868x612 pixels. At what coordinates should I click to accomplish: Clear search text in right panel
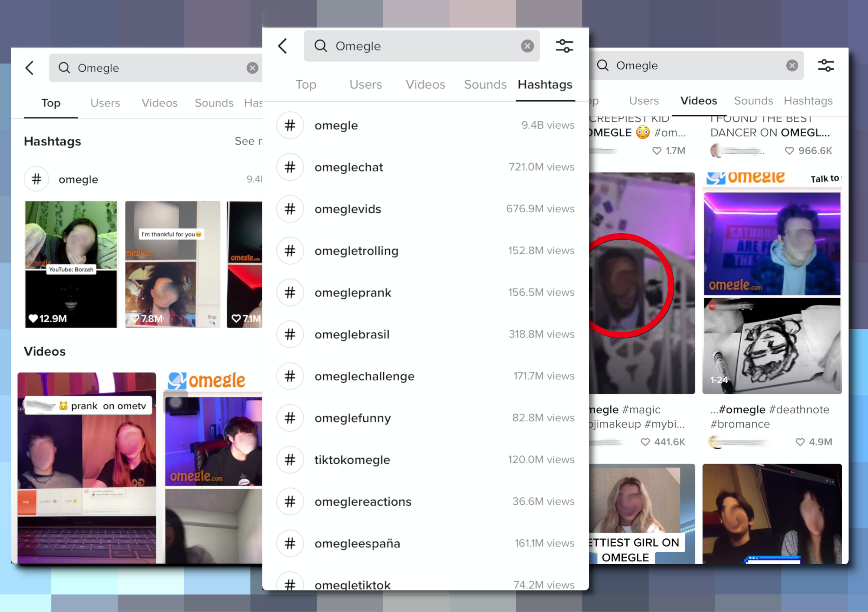(x=792, y=65)
